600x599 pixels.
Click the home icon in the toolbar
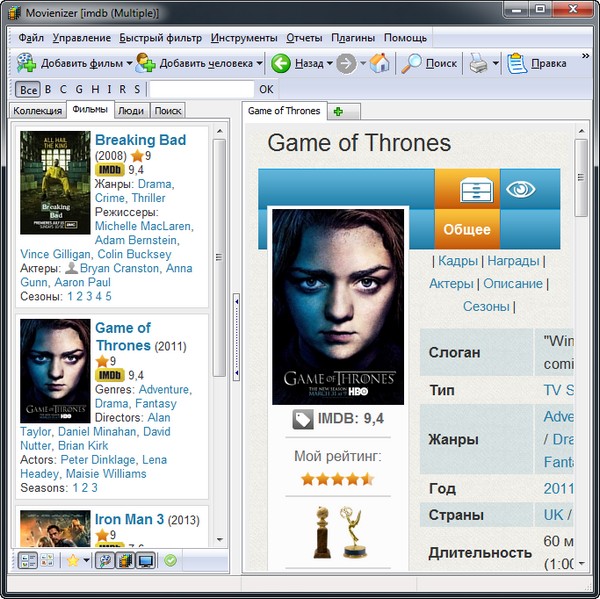[x=379, y=64]
